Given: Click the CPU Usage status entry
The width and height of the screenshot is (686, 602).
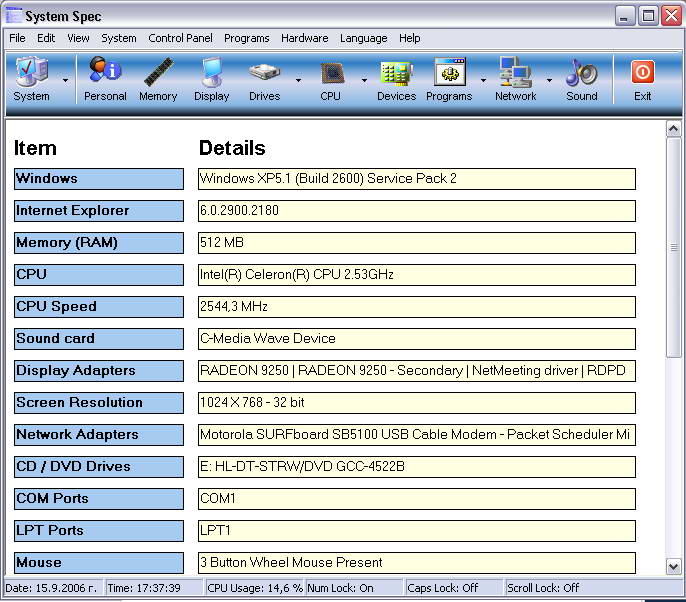Looking at the screenshot, I should pyautogui.click(x=255, y=588).
